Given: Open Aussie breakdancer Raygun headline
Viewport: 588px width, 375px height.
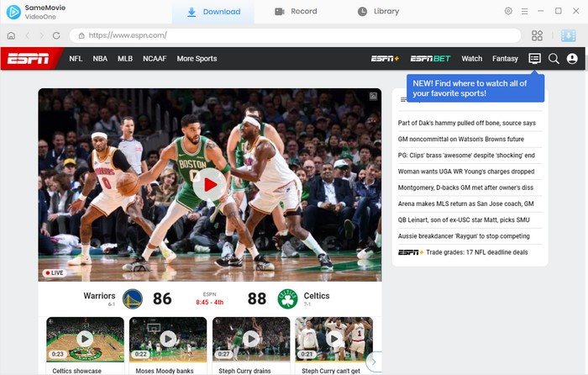Looking at the screenshot, I should point(464,236).
